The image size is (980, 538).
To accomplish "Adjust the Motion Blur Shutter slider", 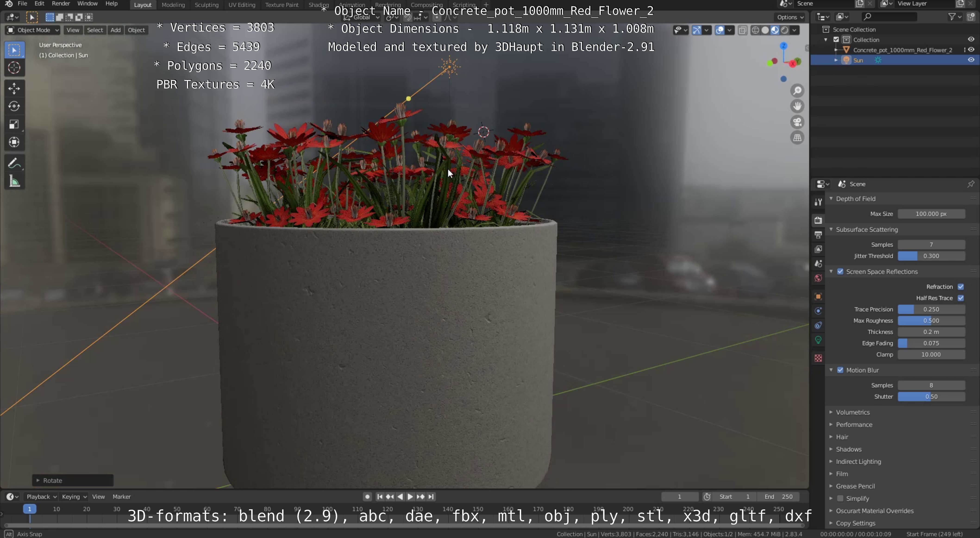I will pos(931,396).
